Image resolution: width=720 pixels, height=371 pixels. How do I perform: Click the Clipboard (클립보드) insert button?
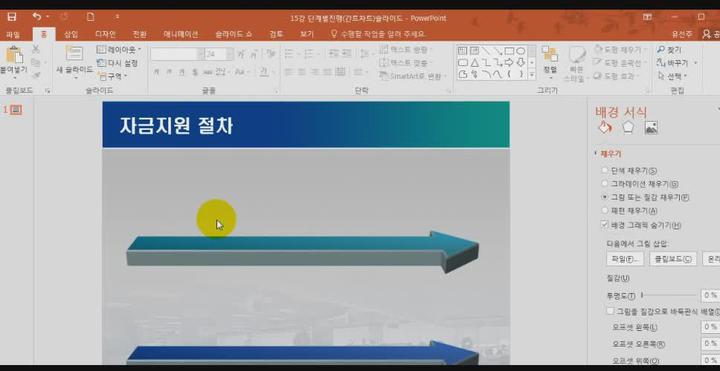[x=673, y=259]
